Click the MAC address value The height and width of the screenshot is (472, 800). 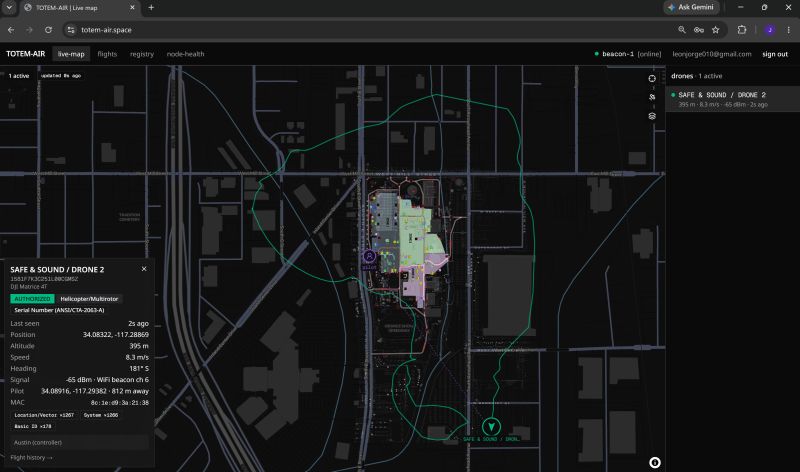point(120,403)
